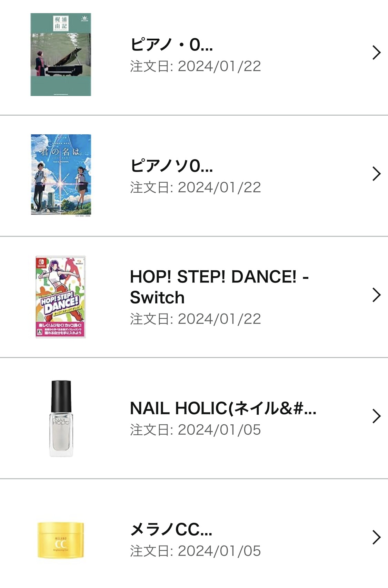Viewport: 388px width, 588px height.
Task: Open the Kimi no Na wa cover thumbnail
Action: (61, 175)
